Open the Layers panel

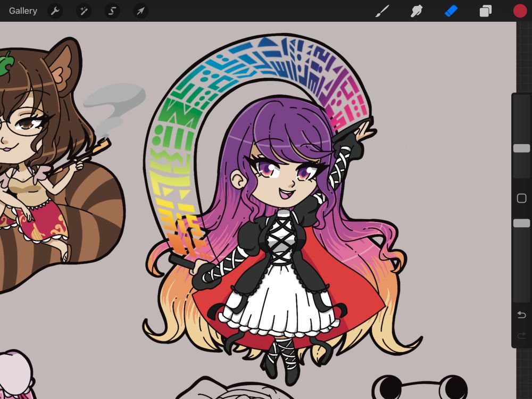[x=486, y=11]
